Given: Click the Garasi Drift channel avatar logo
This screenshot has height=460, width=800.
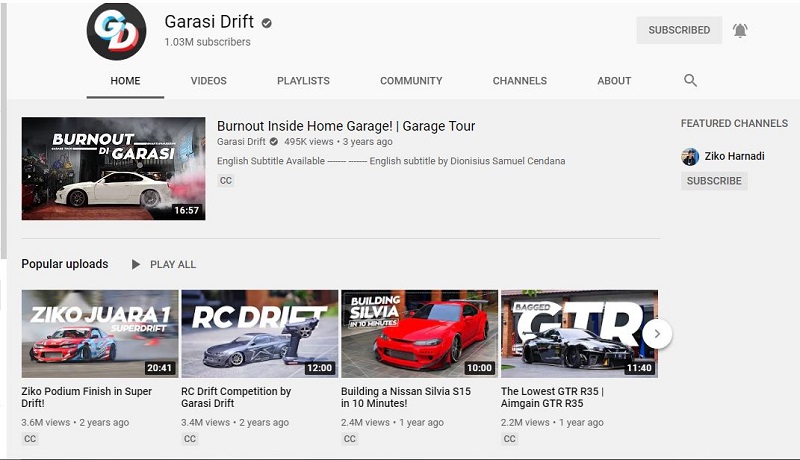Looking at the screenshot, I should pos(116,31).
